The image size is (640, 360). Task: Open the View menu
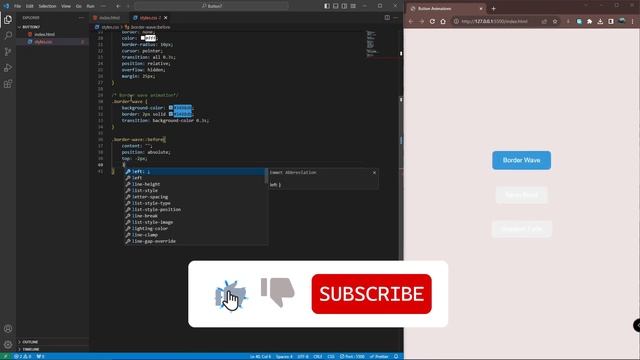[x=66, y=6]
